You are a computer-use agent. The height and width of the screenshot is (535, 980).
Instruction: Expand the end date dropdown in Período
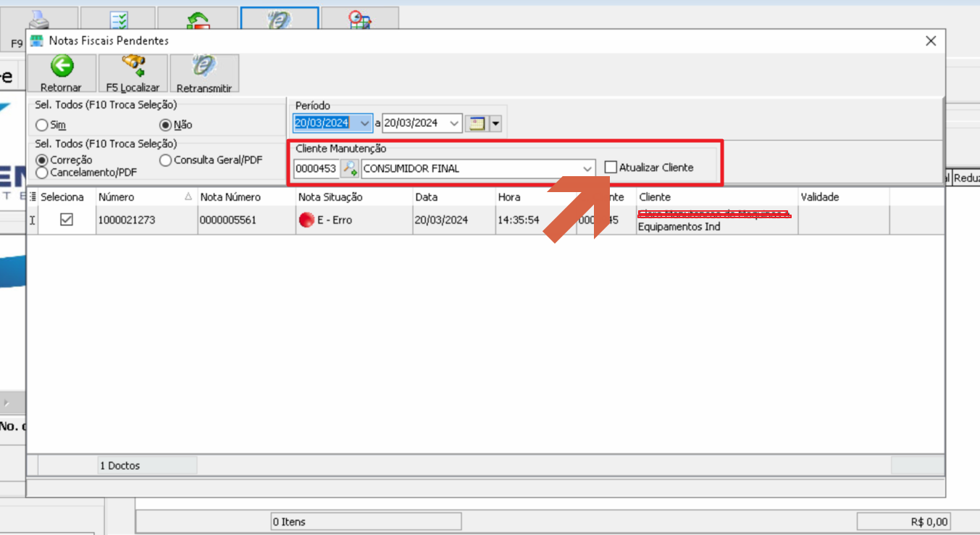455,123
